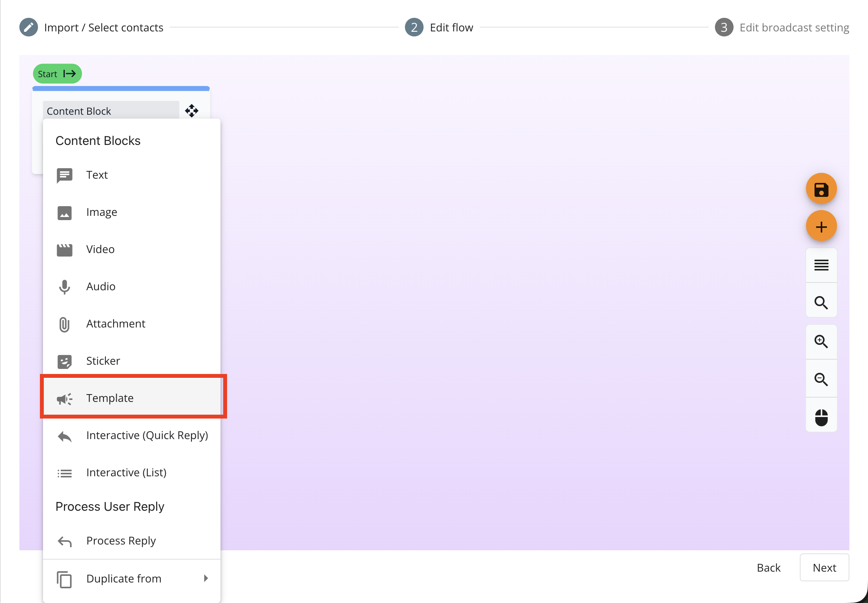This screenshot has height=603, width=868.
Task: Click the Next button
Action: [x=824, y=568]
